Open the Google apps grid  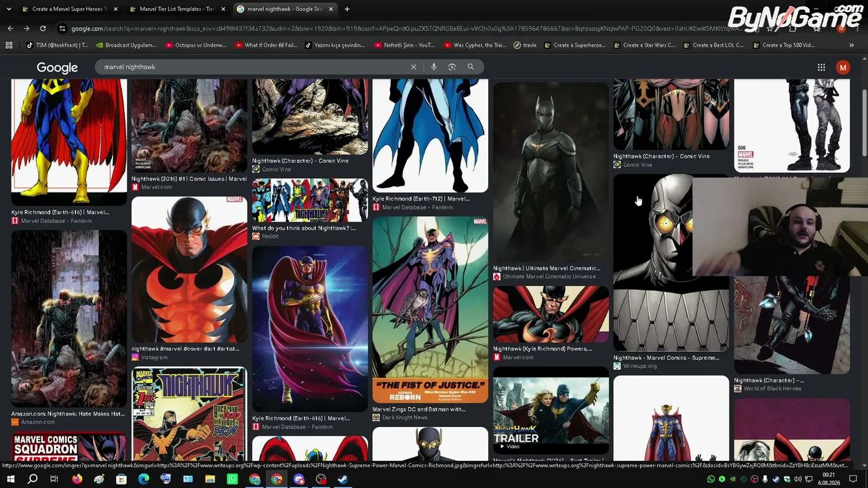click(821, 67)
